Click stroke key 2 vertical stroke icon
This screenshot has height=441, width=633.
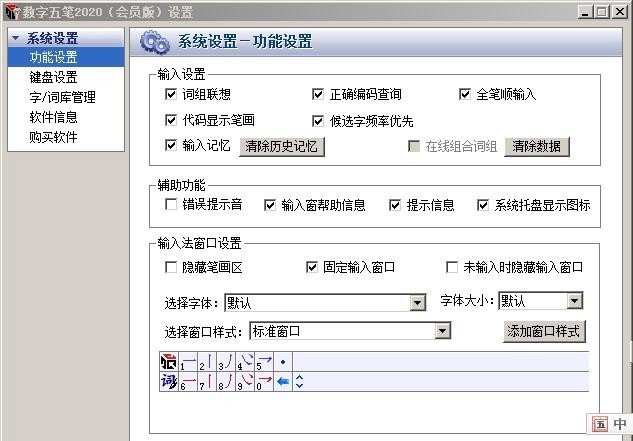[207, 361]
